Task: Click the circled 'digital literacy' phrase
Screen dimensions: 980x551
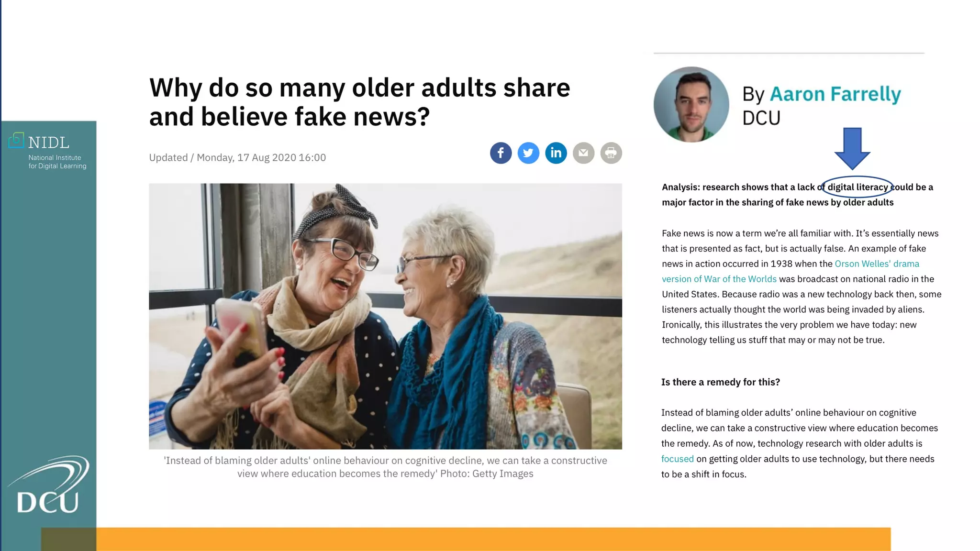Action: (x=857, y=187)
